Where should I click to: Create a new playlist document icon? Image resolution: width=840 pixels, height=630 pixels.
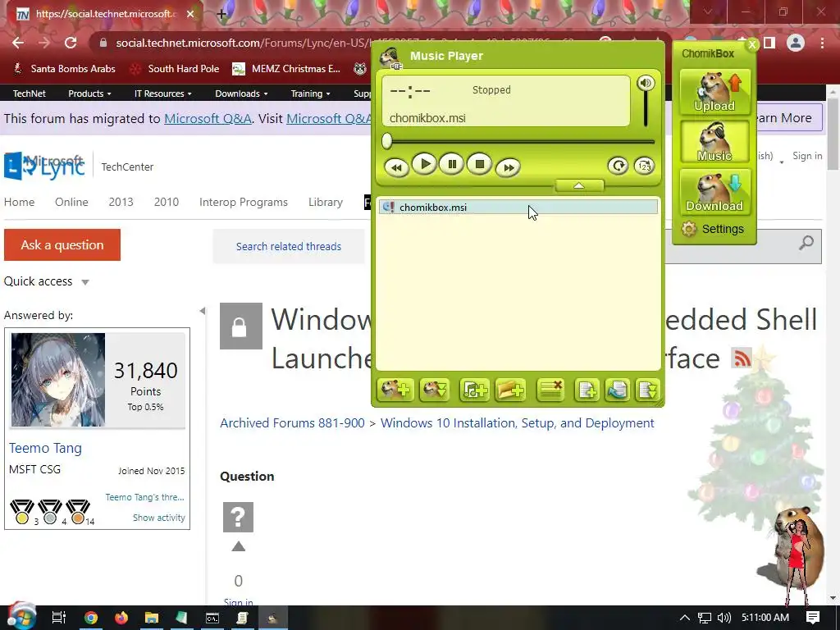pos(587,390)
